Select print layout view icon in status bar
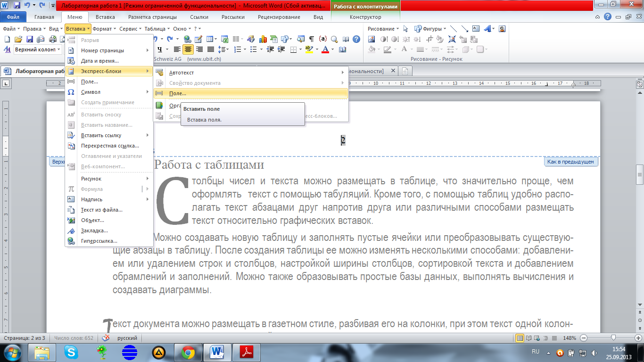Viewport: 644px width, 362px height. tap(520, 338)
